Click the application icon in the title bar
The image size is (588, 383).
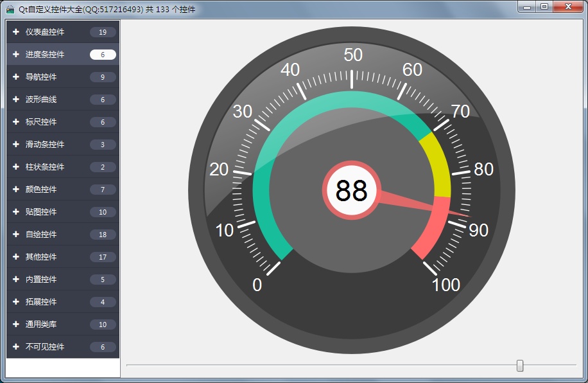[10, 9]
